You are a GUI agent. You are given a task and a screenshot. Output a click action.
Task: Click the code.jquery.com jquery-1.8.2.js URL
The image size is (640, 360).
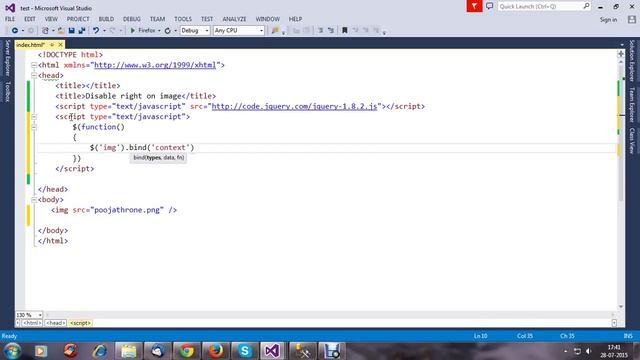coord(294,106)
